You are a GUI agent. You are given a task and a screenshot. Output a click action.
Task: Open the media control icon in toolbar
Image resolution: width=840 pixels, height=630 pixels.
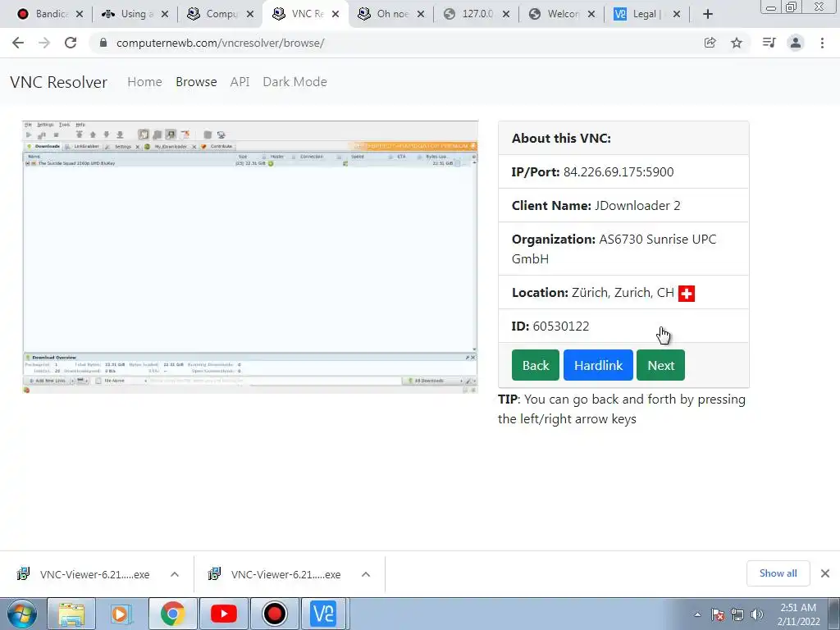(x=769, y=43)
